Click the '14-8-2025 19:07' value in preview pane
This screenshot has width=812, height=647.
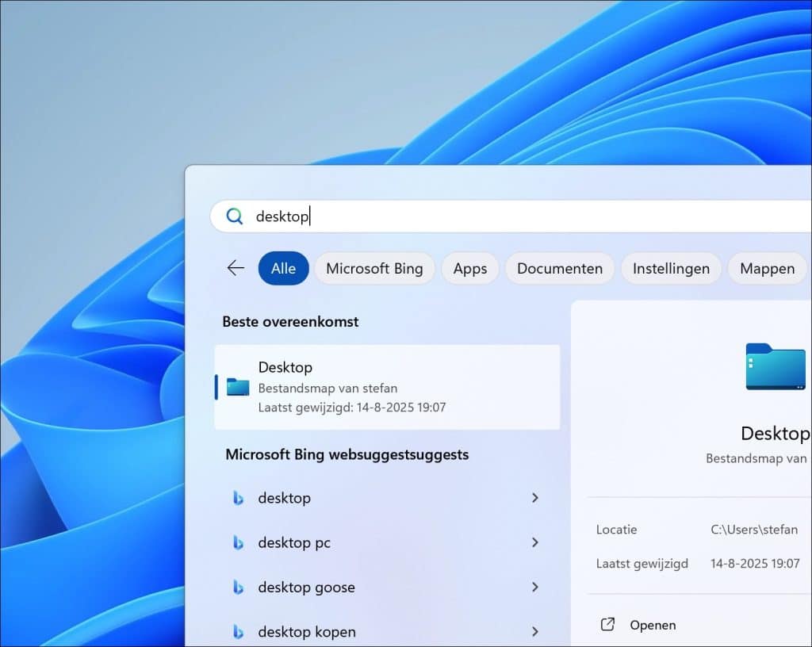(x=755, y=564)
